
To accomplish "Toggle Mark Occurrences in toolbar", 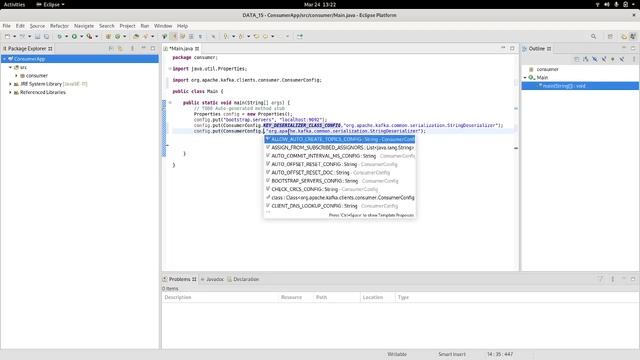I will click(173, 36).
